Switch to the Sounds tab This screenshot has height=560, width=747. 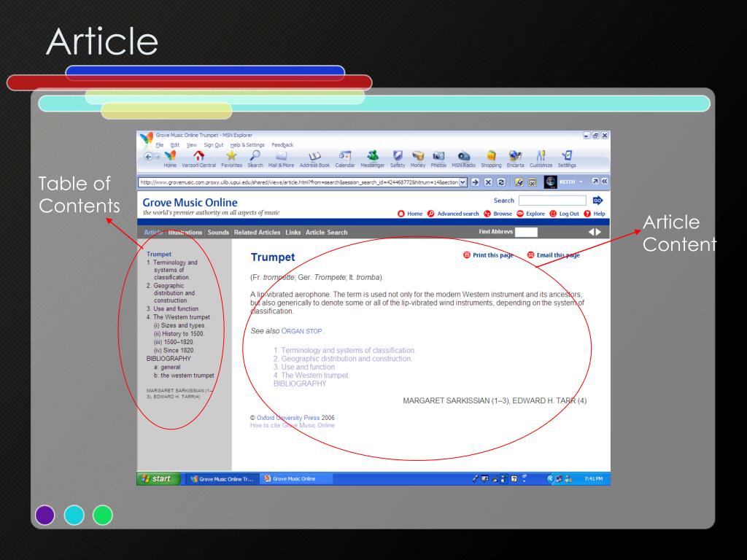[218, 233]
